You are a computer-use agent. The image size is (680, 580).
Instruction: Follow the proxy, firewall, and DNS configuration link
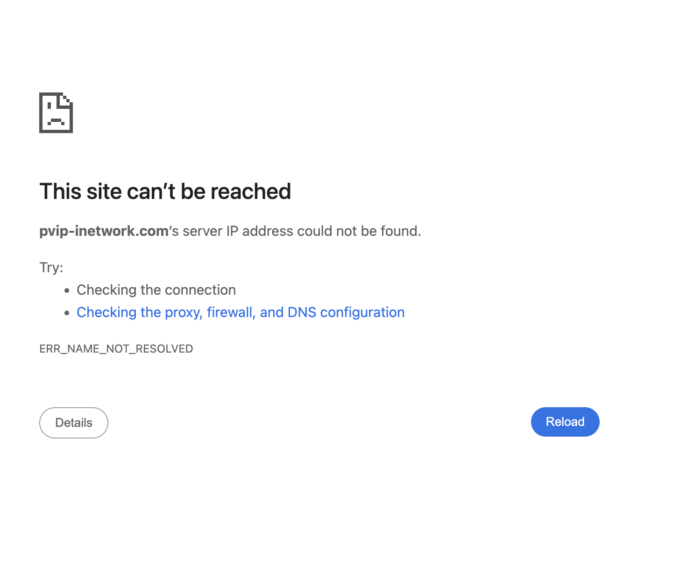click(x=240, y=313)
